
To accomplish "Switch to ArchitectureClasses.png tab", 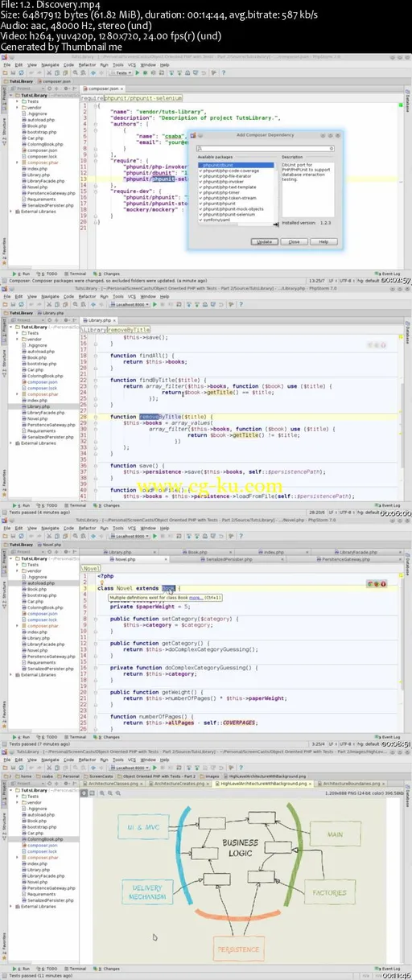I will pos(113,782).
